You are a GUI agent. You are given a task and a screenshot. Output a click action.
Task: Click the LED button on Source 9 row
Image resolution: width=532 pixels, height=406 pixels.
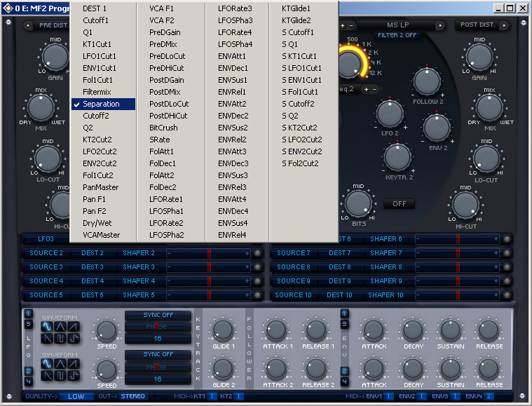(507, 281)
